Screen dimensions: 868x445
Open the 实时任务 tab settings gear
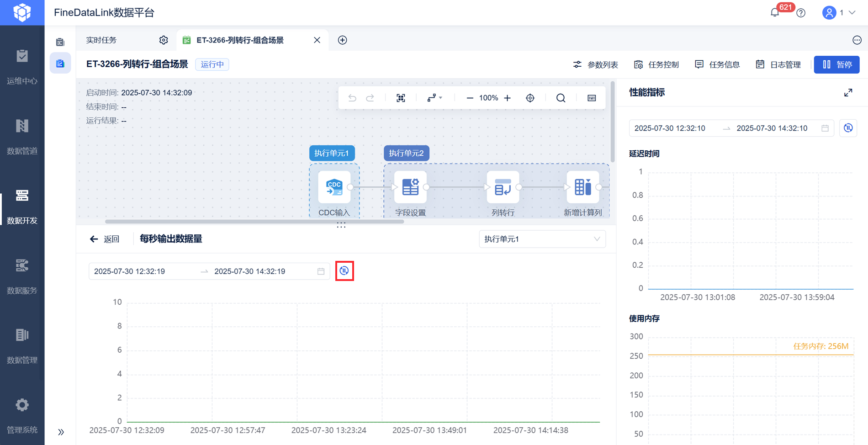point(164,40)
